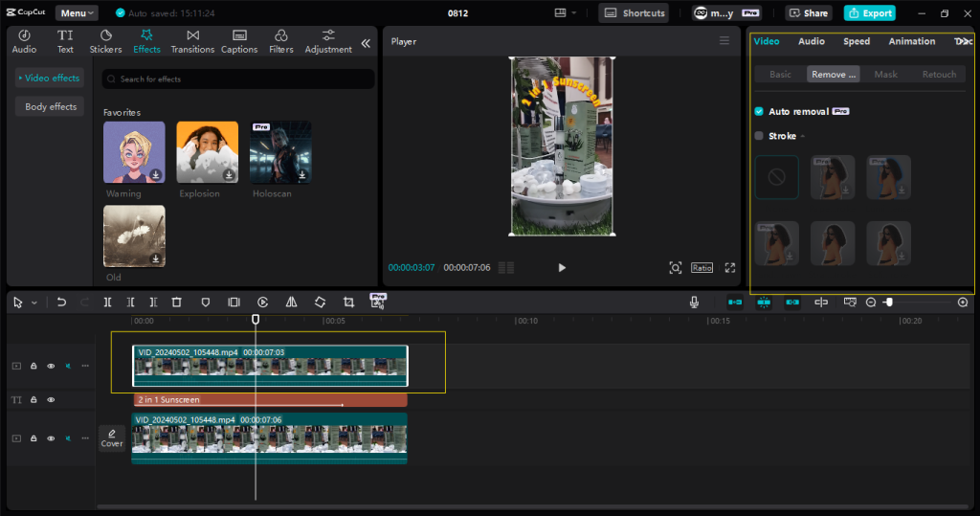Screen dimensions: 980x516
Task: Click the microphone record voiceover icon
Action: pos(694,303)
